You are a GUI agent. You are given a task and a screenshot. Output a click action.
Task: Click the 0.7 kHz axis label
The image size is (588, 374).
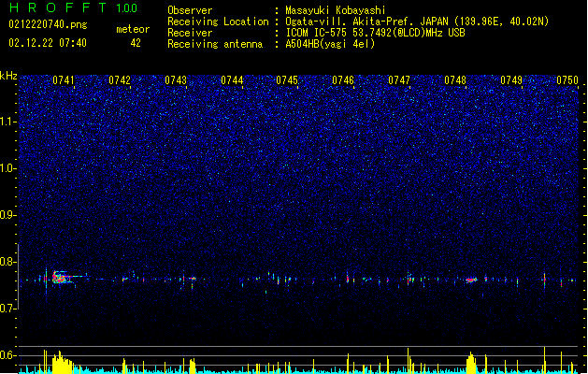pos(8,309)
